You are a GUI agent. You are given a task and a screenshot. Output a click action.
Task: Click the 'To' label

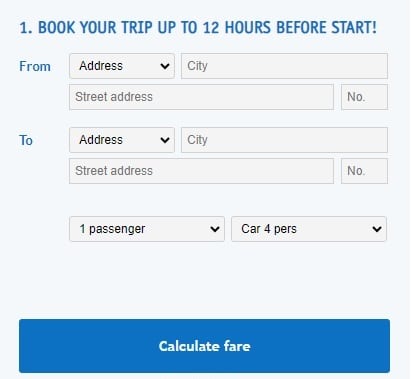click(26, 140)
